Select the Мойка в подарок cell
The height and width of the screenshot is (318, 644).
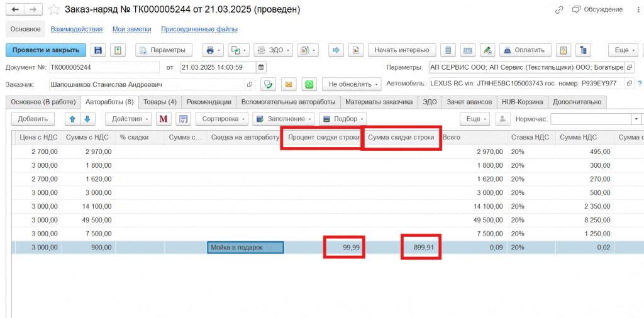tap(245, 248)
